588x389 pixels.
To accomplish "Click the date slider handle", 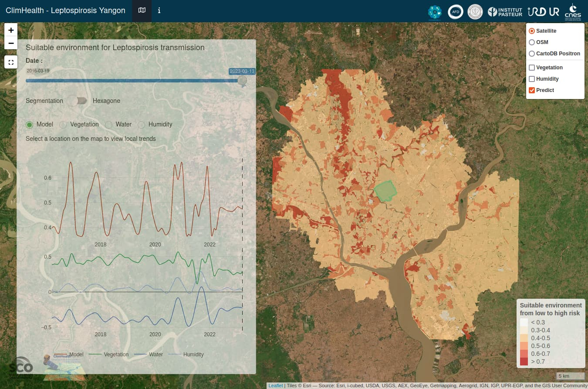I will point(242,81).
